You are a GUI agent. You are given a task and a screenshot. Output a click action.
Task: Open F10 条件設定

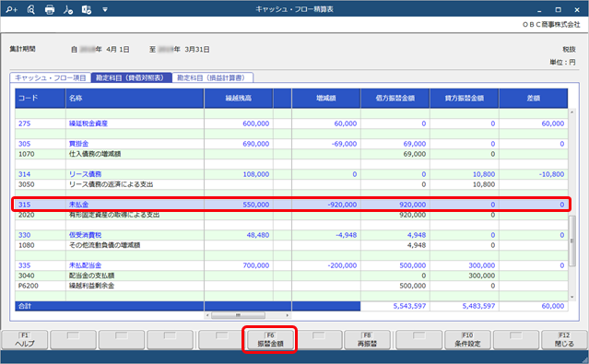(x=467, y=340)
